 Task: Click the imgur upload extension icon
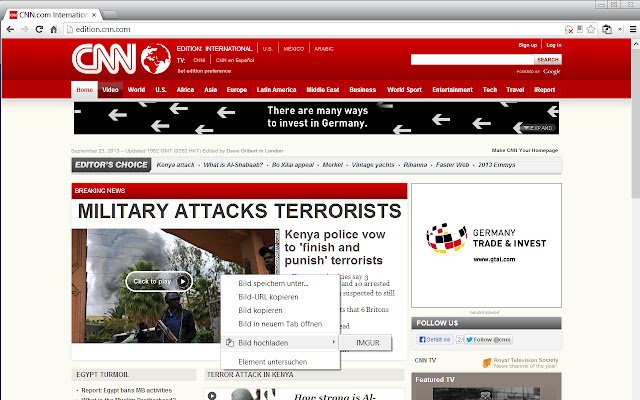[607, 29]
